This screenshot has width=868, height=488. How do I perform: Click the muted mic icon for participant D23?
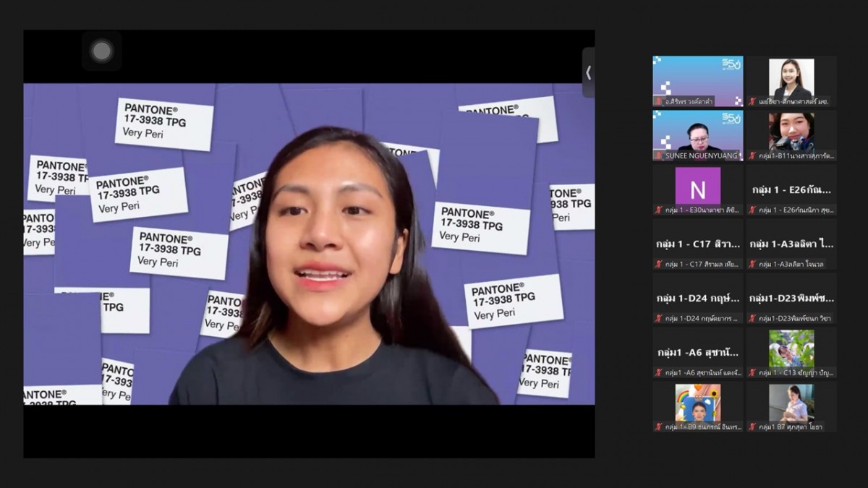point(752,318)
